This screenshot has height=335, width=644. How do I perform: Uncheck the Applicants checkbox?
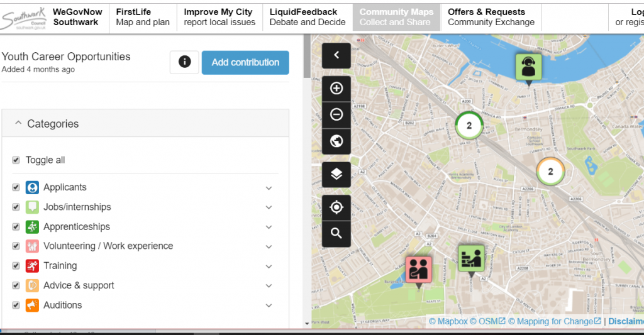point(16,187)
